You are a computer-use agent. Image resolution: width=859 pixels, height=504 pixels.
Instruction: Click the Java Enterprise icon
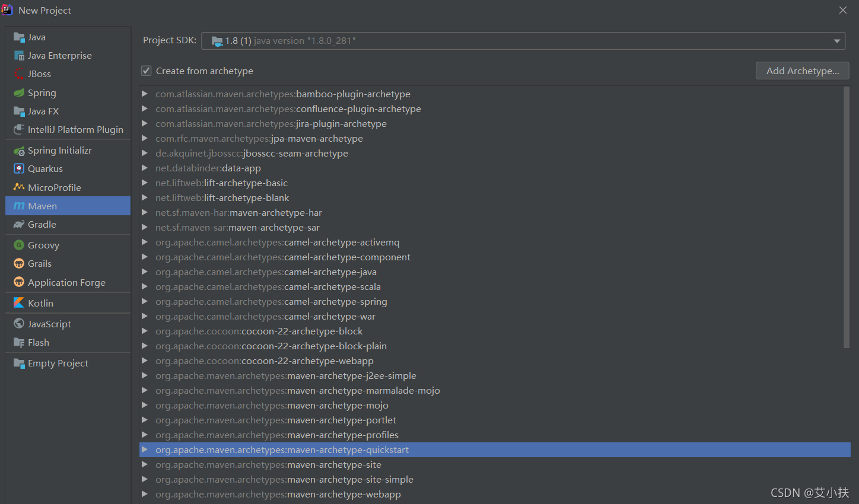pyautogui.click(x=19, y=56)
